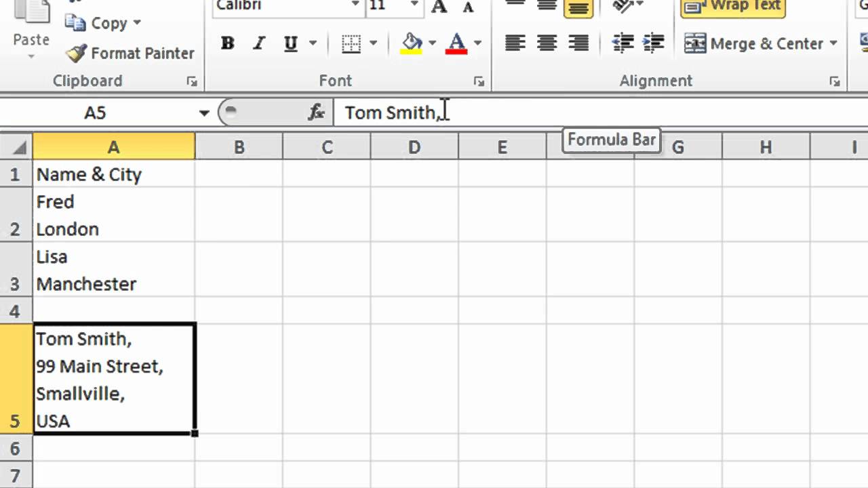Open the Font dialog box launcher

(479, 81)
